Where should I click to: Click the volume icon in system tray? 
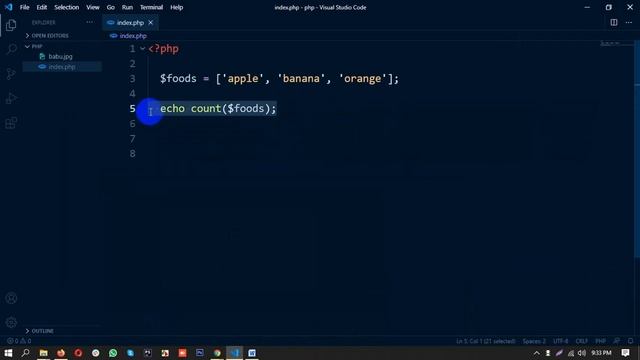click(582, 353)
